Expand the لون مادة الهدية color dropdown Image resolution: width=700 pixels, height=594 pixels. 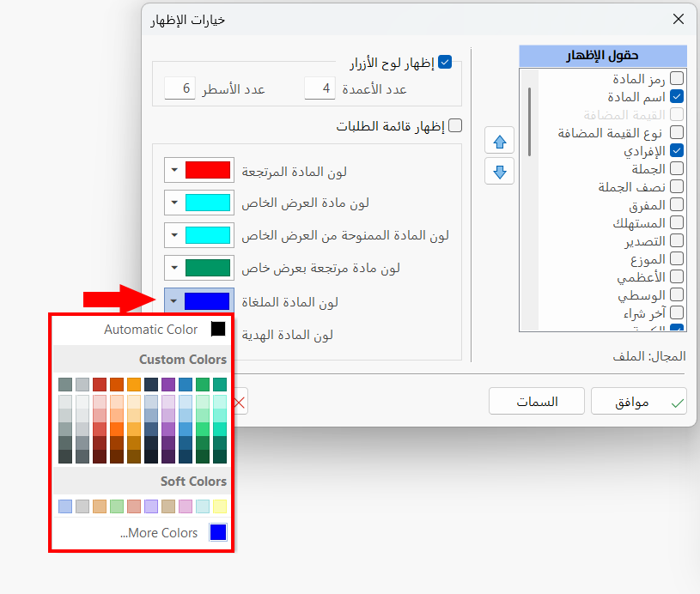[x=176, y=335]
